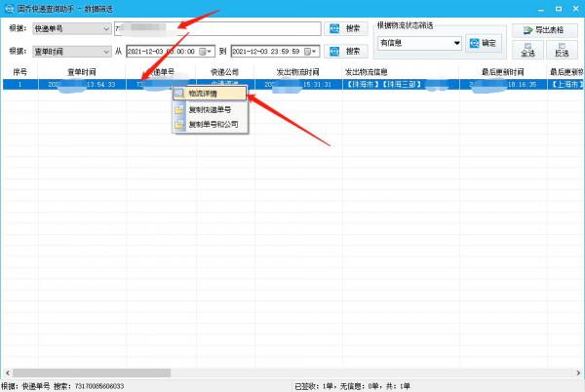Sort by the 查单时间 column header
585x392 pixels.
[x=82, y=72]
